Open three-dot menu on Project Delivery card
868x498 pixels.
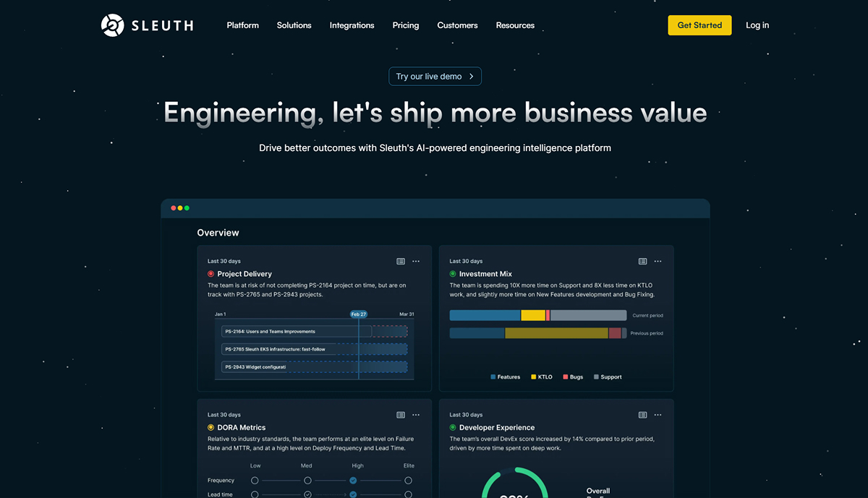[416, 261]
